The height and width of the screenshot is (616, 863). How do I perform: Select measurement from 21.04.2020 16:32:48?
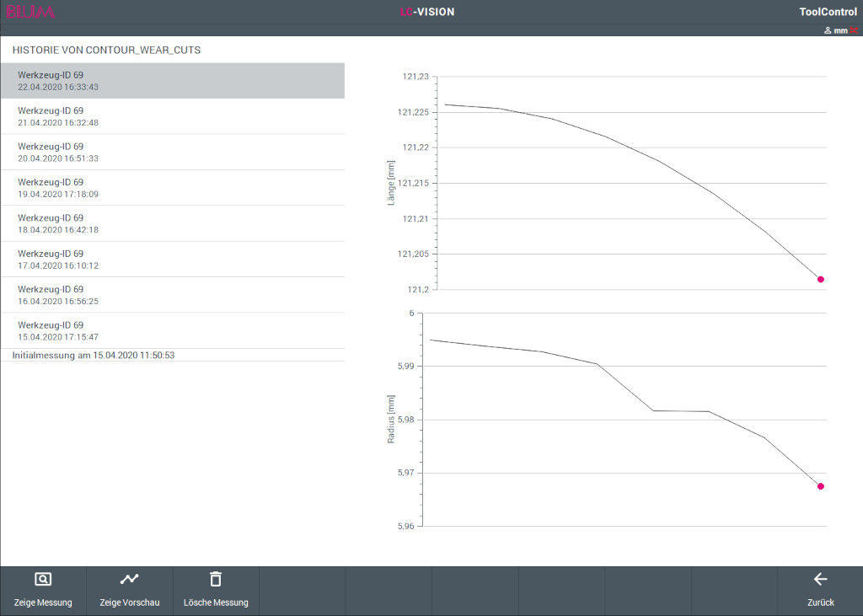click(x=173, y=116)
